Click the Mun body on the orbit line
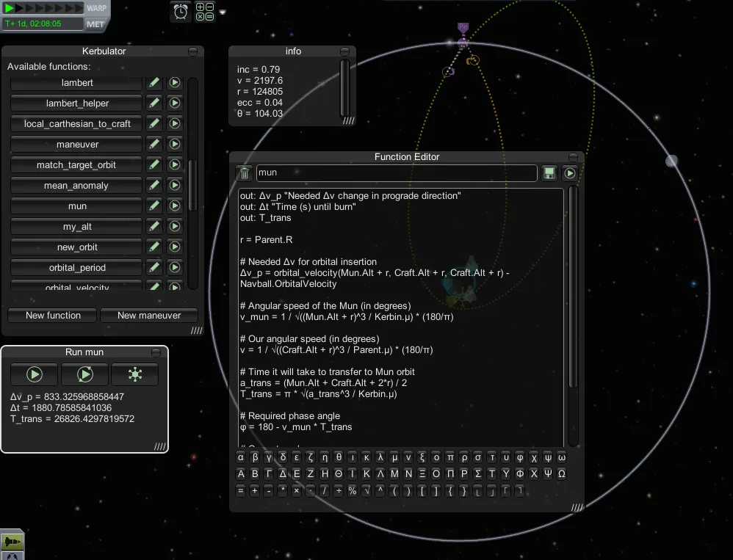This screenshot has width=733, height=560. click(x=671, y=161)
